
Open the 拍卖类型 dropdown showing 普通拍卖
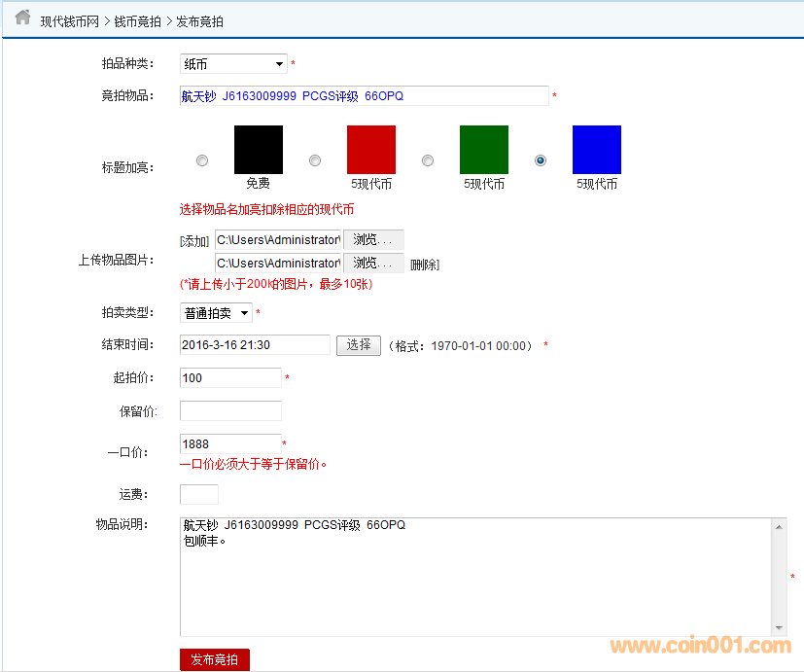point(216,313)
